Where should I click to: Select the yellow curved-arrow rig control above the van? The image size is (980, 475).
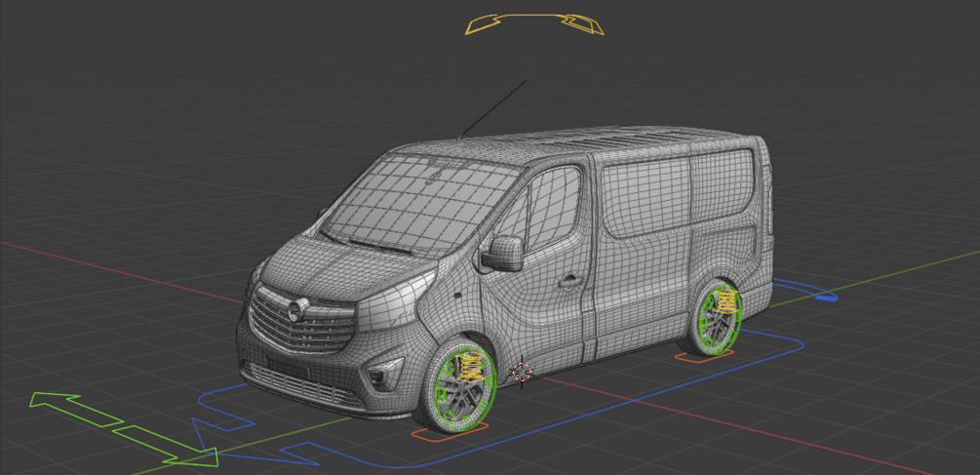coord(535,23)
